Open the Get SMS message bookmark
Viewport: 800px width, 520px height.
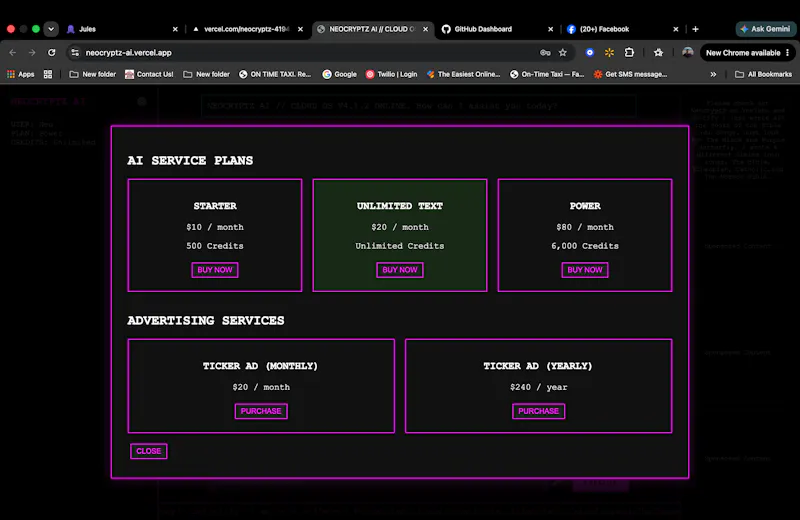[630, 74]
